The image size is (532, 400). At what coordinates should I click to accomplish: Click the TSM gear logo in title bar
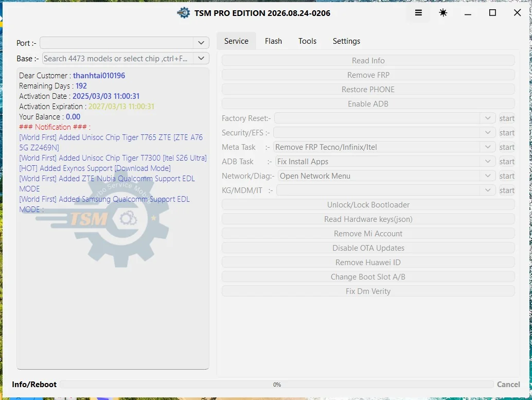[x=184, y=13]
